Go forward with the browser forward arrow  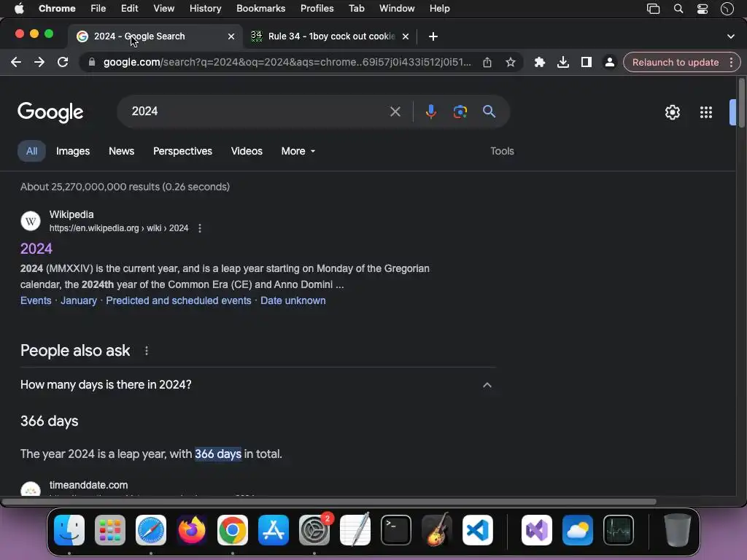click(x=39, y=63)
